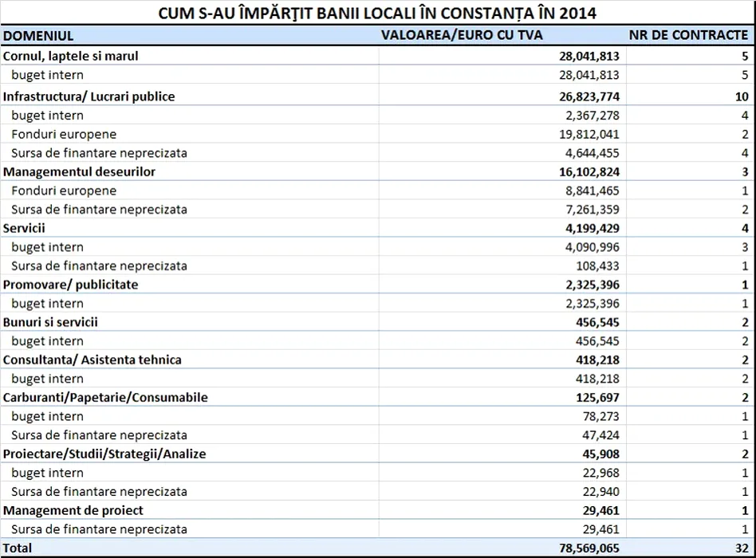
Task: Select the Proiectare/Studii/Strategii/Analize row
Action: (106, 454)
